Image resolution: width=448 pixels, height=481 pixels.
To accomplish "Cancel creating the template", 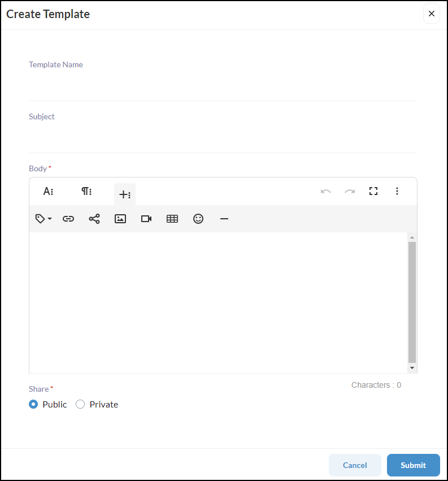I will click(x=355, y=465).
